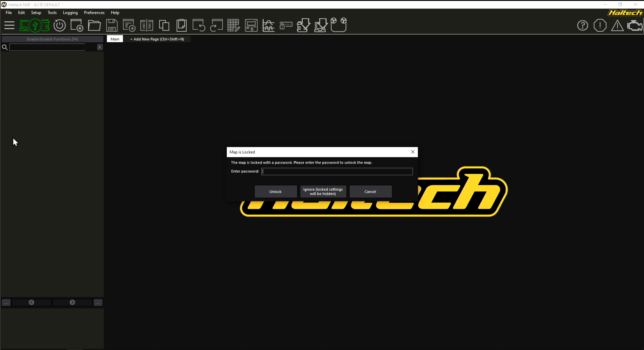Create a new map with plus icon
This screenshot has width=644, height=350.
(77, 25)
